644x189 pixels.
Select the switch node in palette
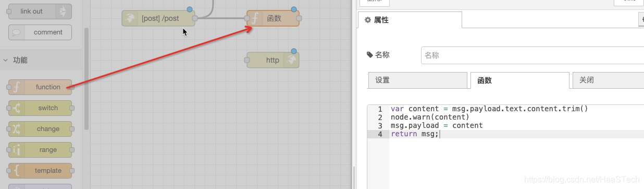(40, 108)
